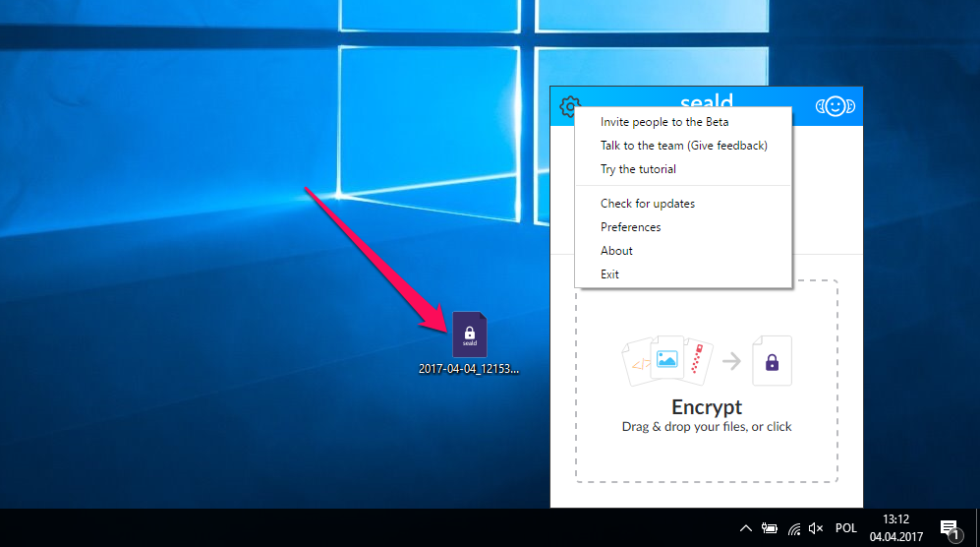Select the encrypted sealed file on desktop
This screenshot has width=980, height=547.
pyautogui.click(x=470, y=334)
